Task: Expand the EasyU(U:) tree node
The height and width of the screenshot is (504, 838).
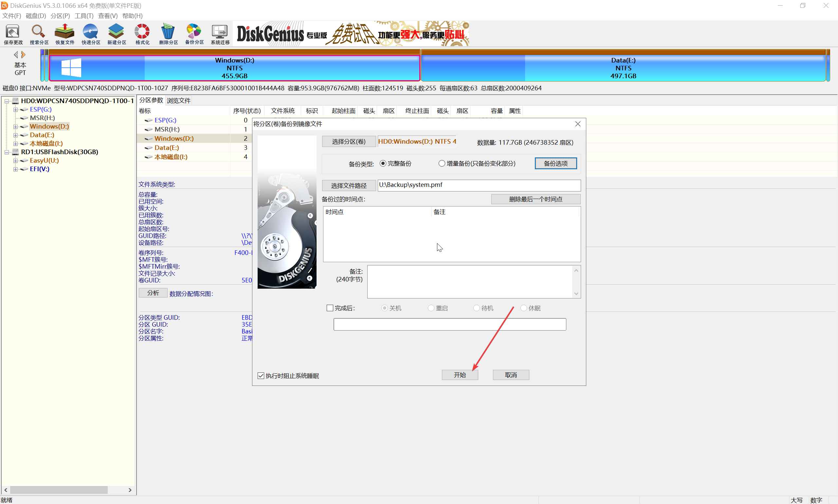Action: (15, 161)
